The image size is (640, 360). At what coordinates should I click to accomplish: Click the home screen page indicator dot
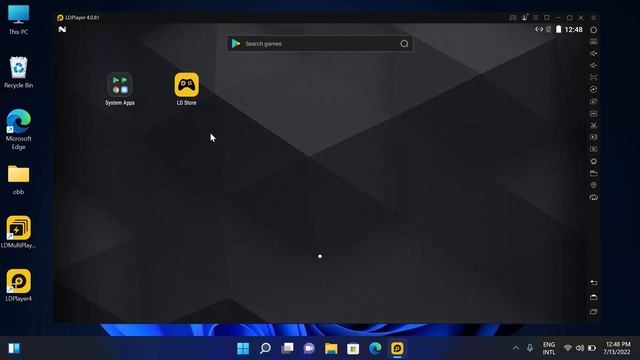(x=320, y=256)
